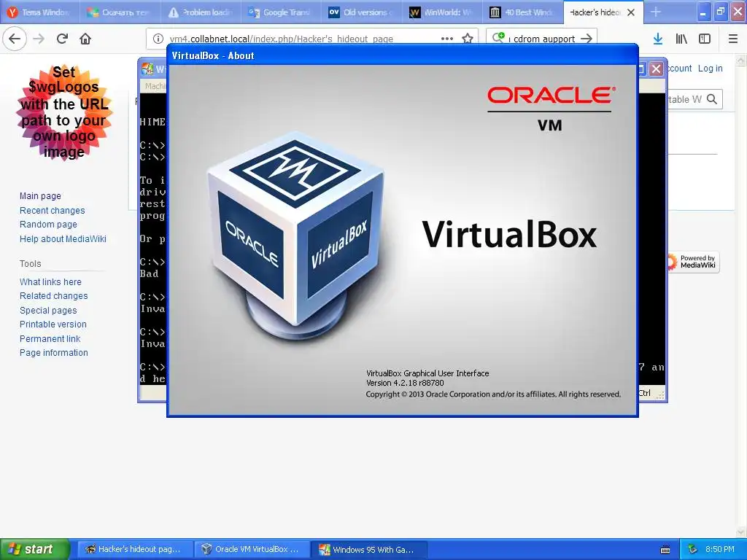Close the Hacker's hideout tab
The height and width of the screenshot is (560, 747).
pos(631,12)
